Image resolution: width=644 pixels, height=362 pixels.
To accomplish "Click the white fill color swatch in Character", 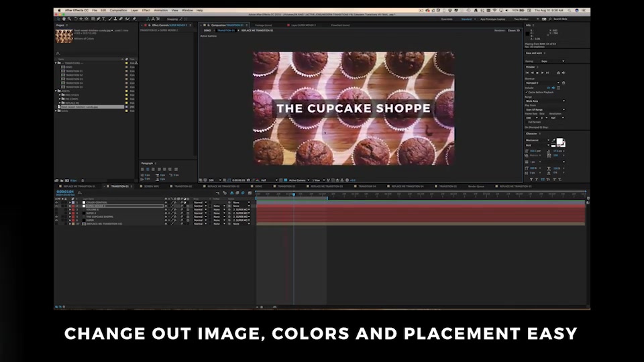I will [x=559, y=141].
